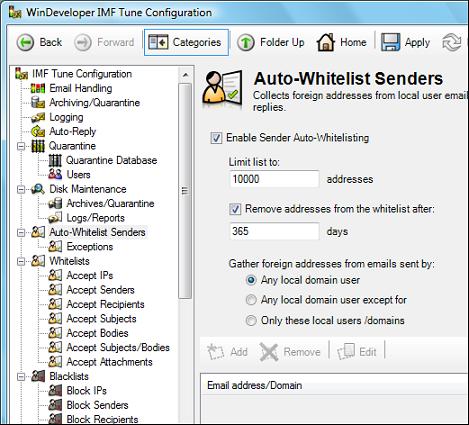
Task: Click the Folder Up green arrow icon
Action: point(246,43)
